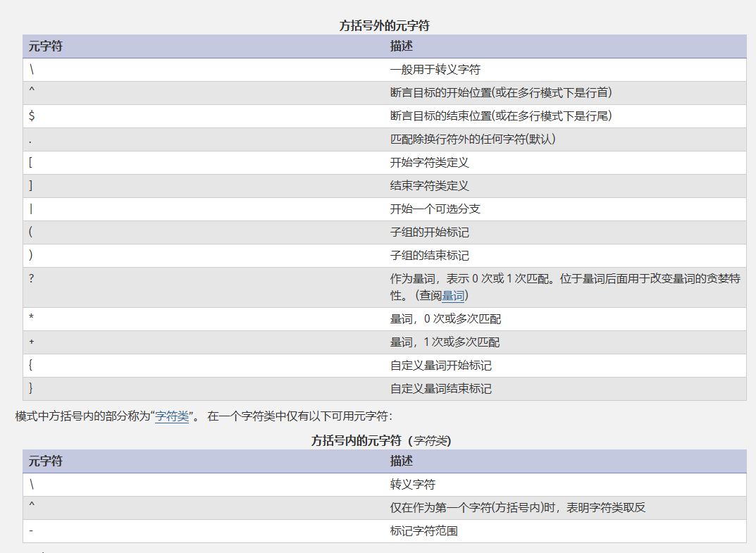Select the ] closing bracket cell
Viewport: 756px width, 553px height.
point(31,186)
